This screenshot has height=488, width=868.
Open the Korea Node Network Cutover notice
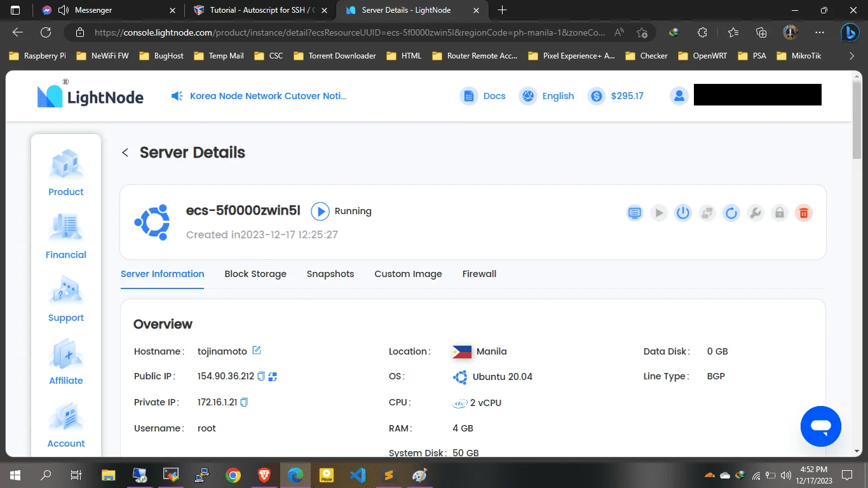tap(259, 96)
